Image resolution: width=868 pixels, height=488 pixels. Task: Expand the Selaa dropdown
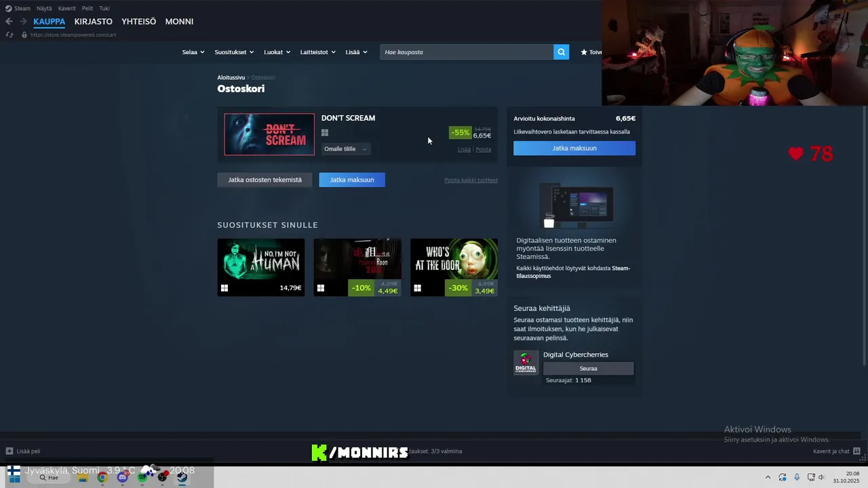pos(193,52)
